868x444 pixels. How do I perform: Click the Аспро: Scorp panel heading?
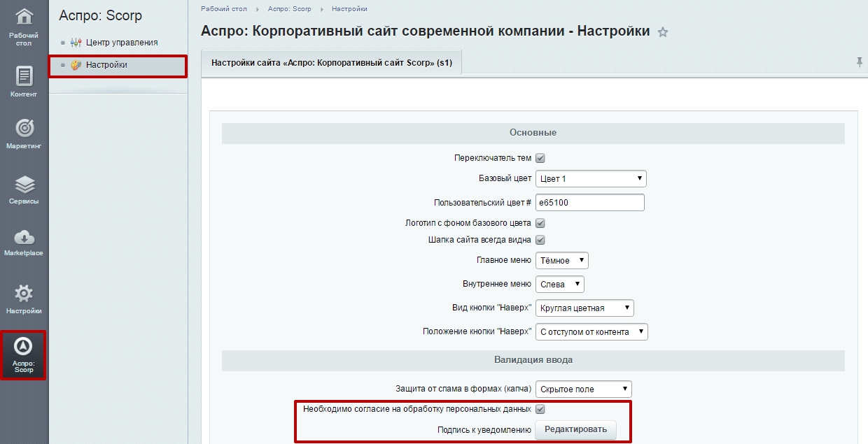pyautogui.click(x=100, y=16)
